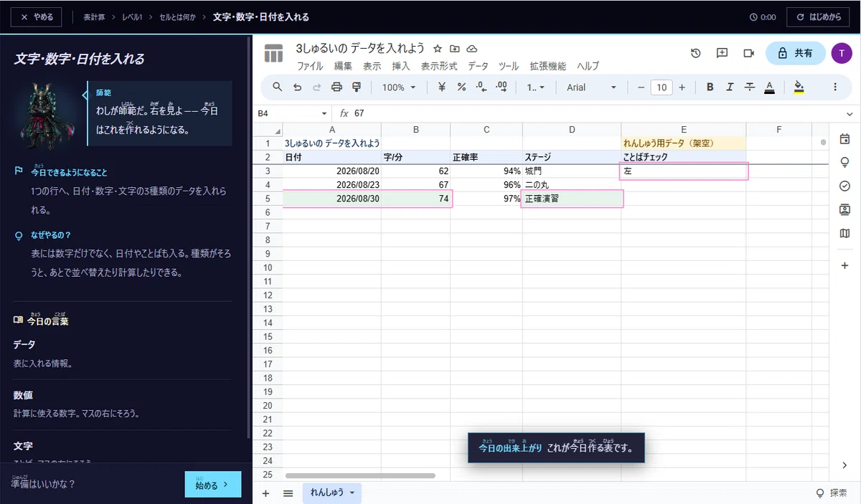Open the fill color picker
Image resolution: width=861 pixels, height=504 pixels.
coord(799,87)
